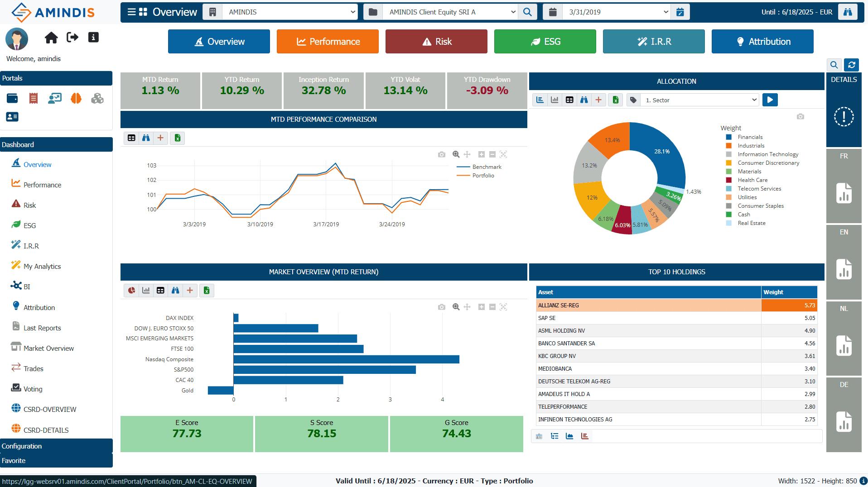The height and width of the screenshot is (487, 868).
Task: Select the pie chart view in Market Overview
Action: (x=131, y=291)
